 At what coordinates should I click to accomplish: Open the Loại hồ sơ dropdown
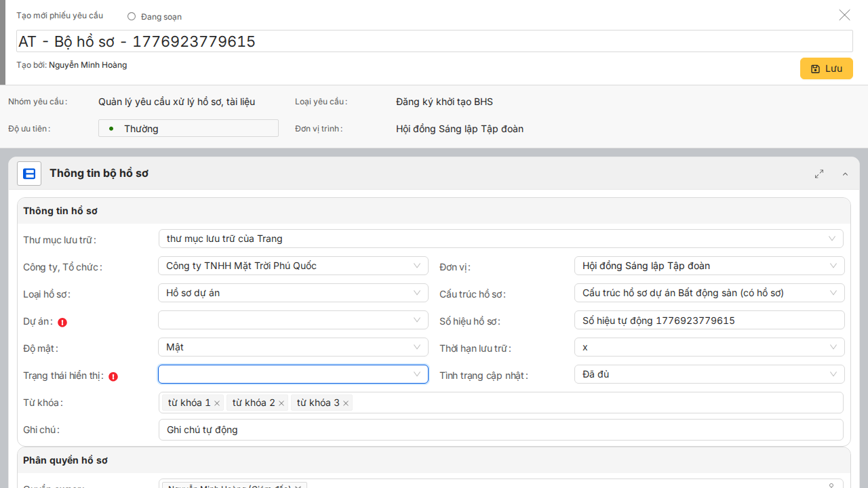click(x=293, y=293)
